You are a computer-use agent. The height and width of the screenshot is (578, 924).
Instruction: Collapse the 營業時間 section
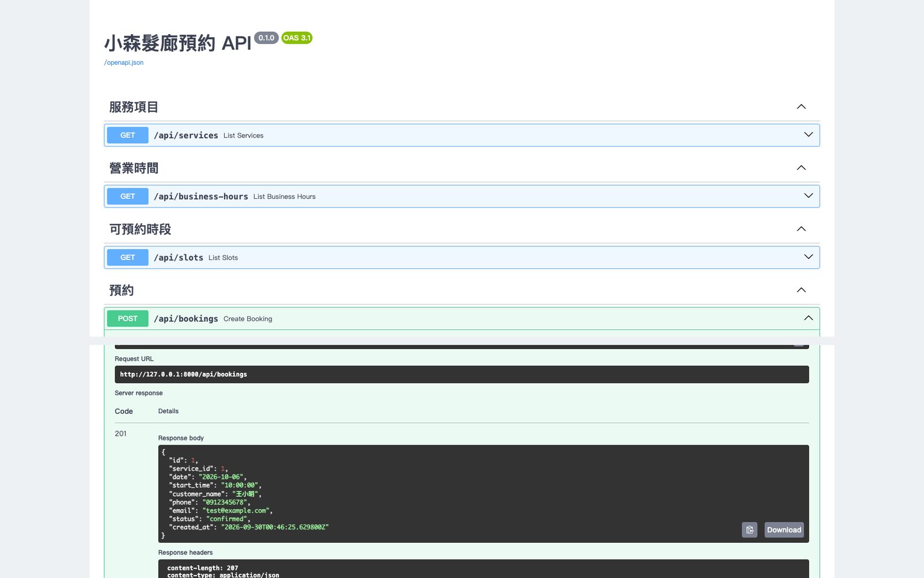tap(801, 168)
